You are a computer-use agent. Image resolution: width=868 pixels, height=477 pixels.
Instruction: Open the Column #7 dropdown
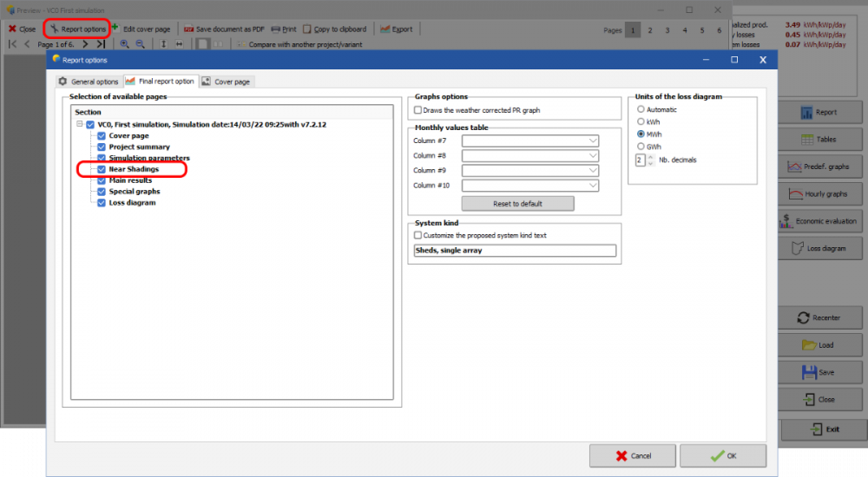click(x=593, y=140)
